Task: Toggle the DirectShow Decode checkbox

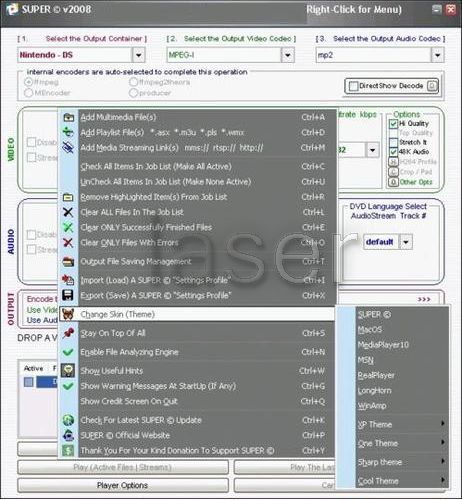Action: click(353, 86)
